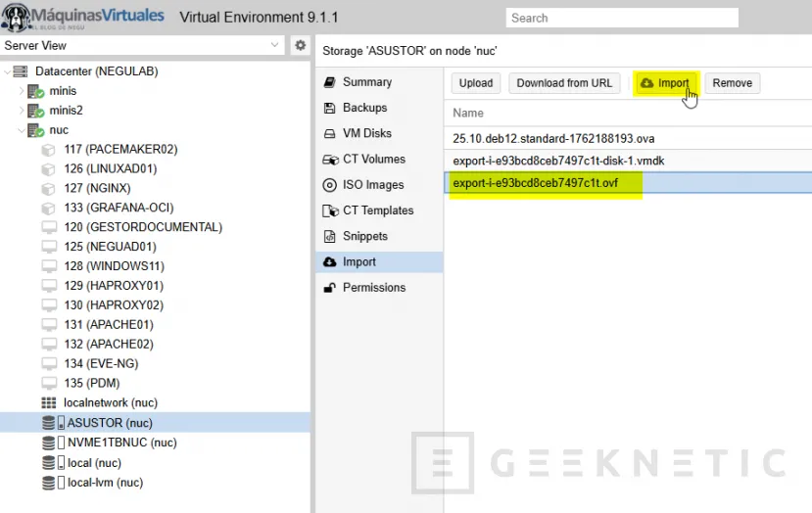The image size is (812, 513).
Task: Click the Snippets file icon
Action: [329, 236]
